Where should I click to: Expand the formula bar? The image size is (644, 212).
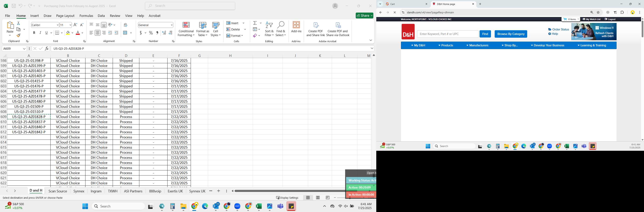(372, 48)
